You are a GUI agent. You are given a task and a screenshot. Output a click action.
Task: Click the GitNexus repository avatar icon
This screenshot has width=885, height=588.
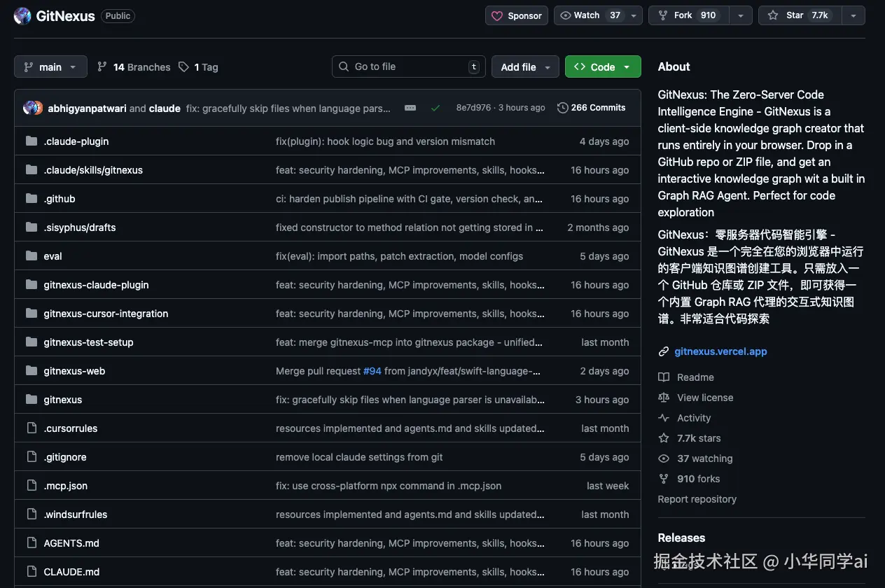point(22,15)
